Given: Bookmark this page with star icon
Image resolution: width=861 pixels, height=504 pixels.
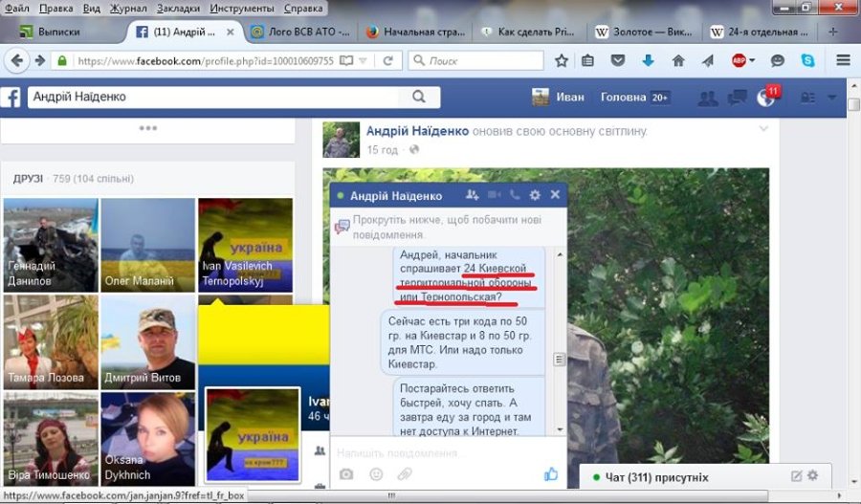Looking at the screenshot, I should click(x=562, y=60).
